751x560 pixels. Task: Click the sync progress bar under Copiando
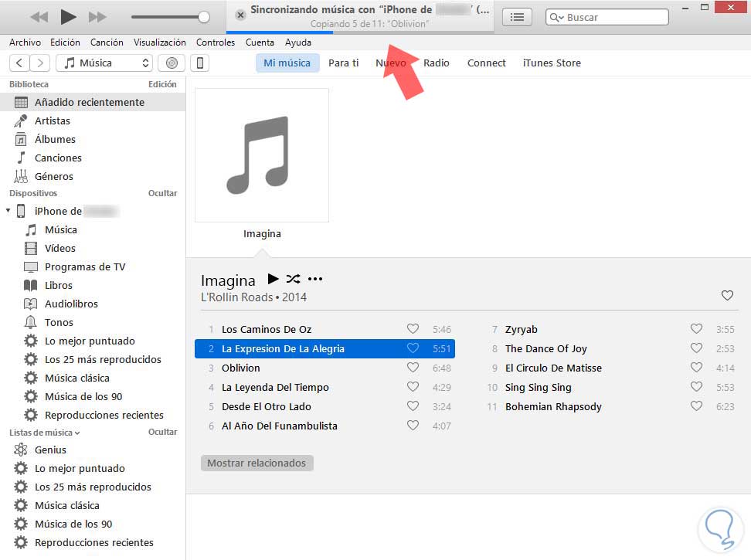[361, 32]
